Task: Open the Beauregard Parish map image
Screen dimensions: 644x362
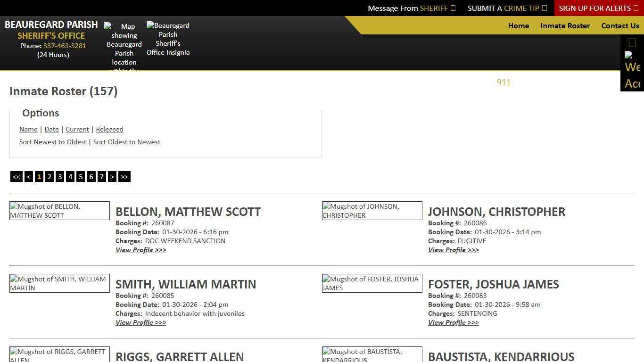Action: 124,45
